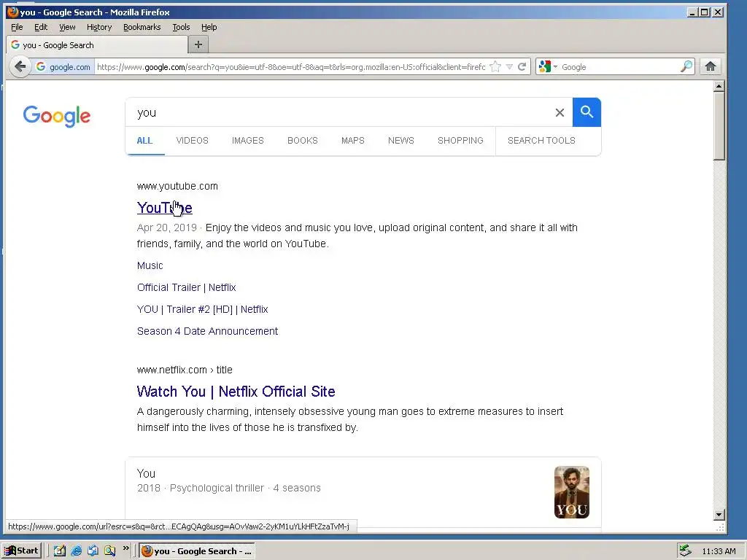Click the scrollbar up arrow
The height and width of the screenshot is (560, 747).
point(719,86)
